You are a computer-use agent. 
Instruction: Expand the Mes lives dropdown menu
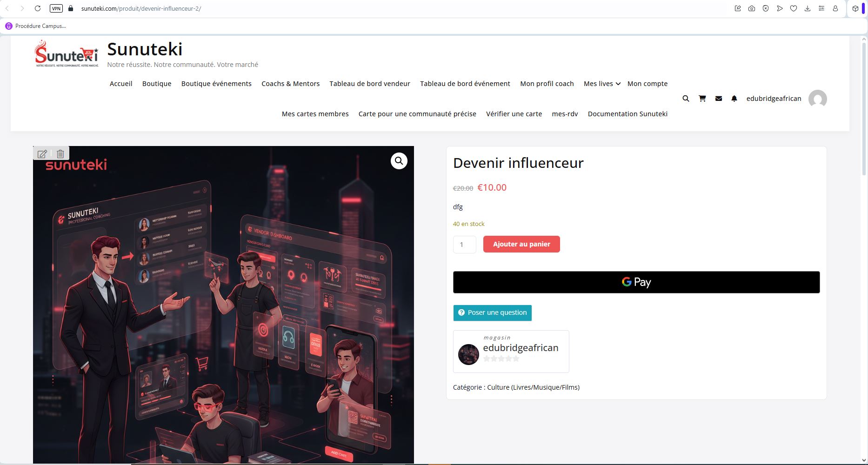[x=601, y=84]
